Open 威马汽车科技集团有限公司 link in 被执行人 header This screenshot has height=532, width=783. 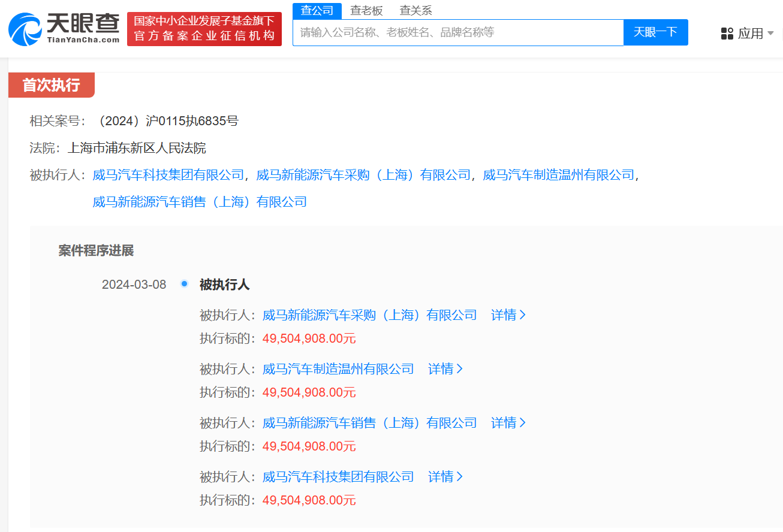(x=168, y=175)
